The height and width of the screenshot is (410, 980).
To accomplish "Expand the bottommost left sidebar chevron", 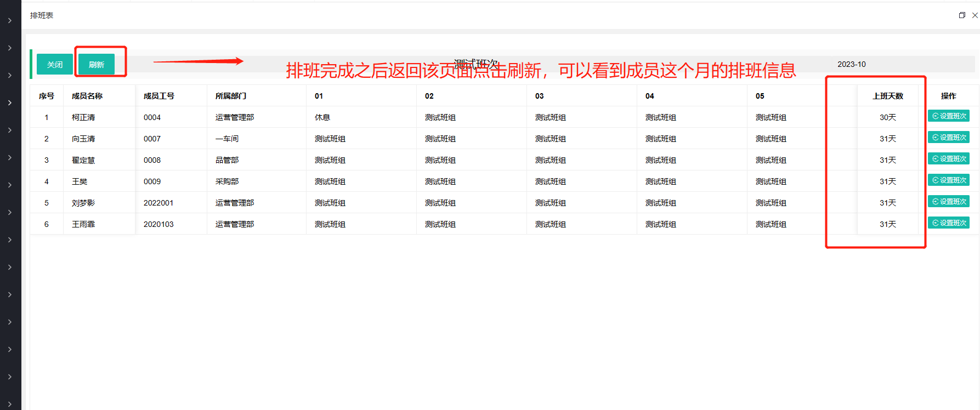I will [x=10, y=404].
